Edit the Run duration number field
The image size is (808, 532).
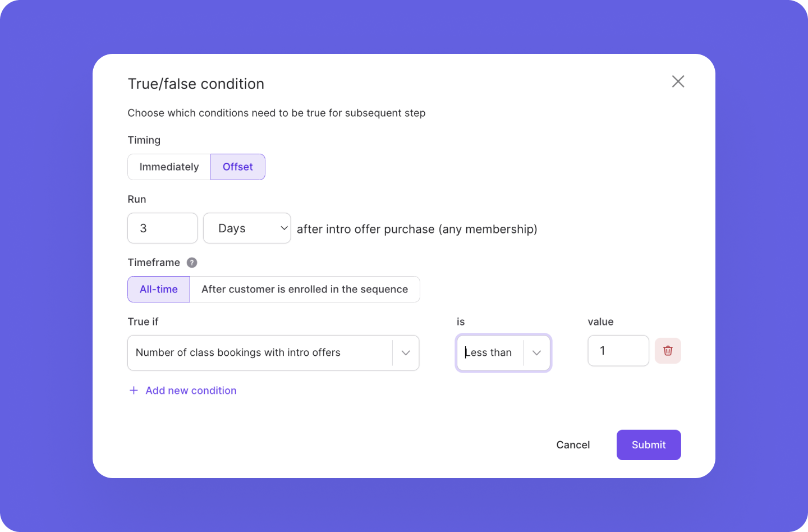pyautogui.click(x=162, y=228)
